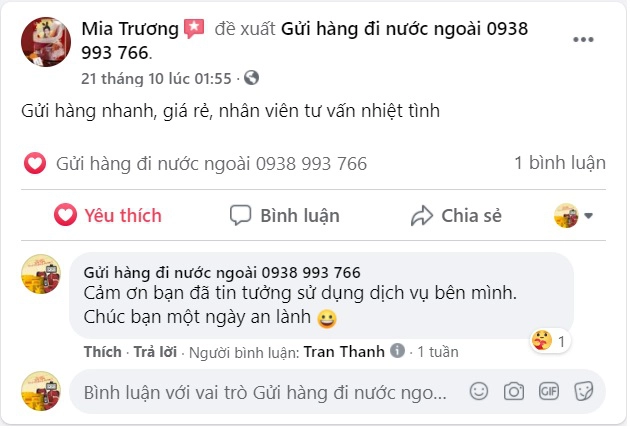Viewport: 630px width, 429px height.
Task: Show the 1 bình luận comment count
Action: (x=560, y=163)
